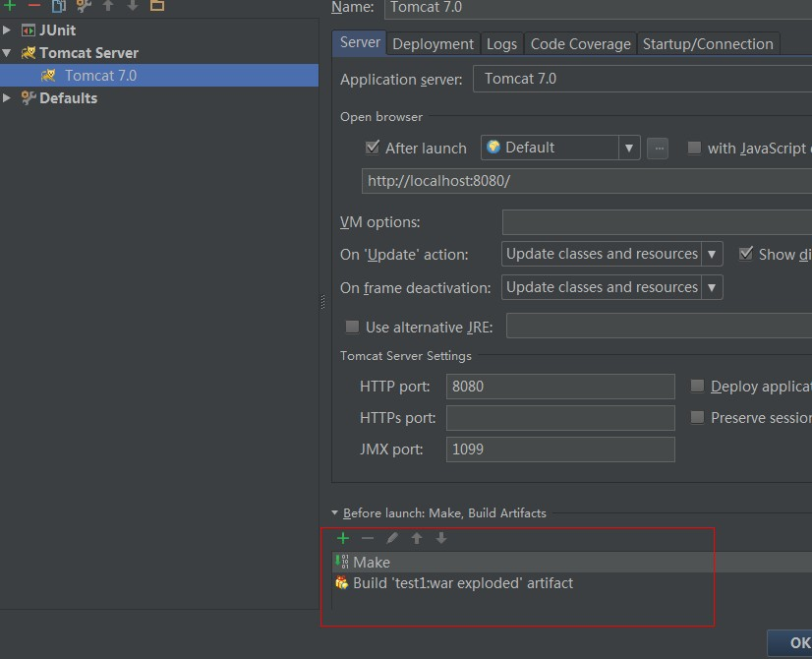Viewport: 812px width, 659px height.
Task: Click the VM options field
Action: pyautogui.click(x=657, y=222)
